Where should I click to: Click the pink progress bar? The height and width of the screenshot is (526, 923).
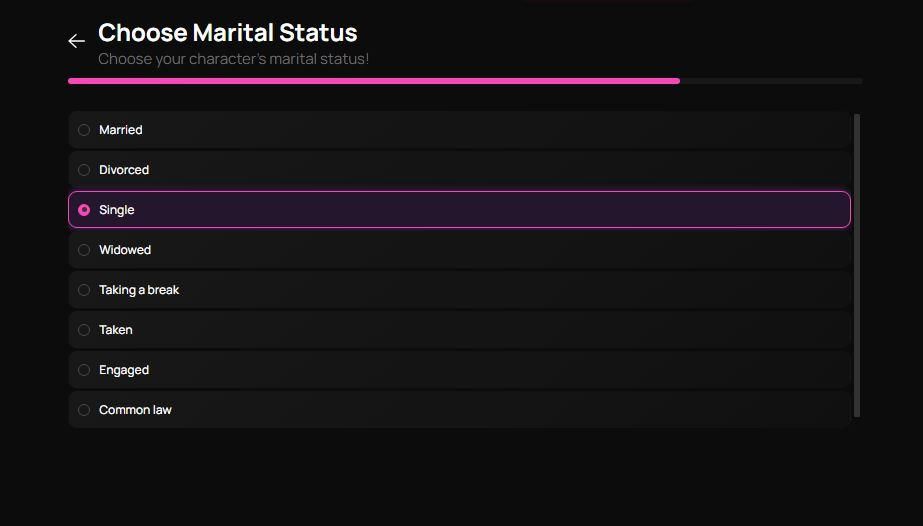click(x=374, y=81)
